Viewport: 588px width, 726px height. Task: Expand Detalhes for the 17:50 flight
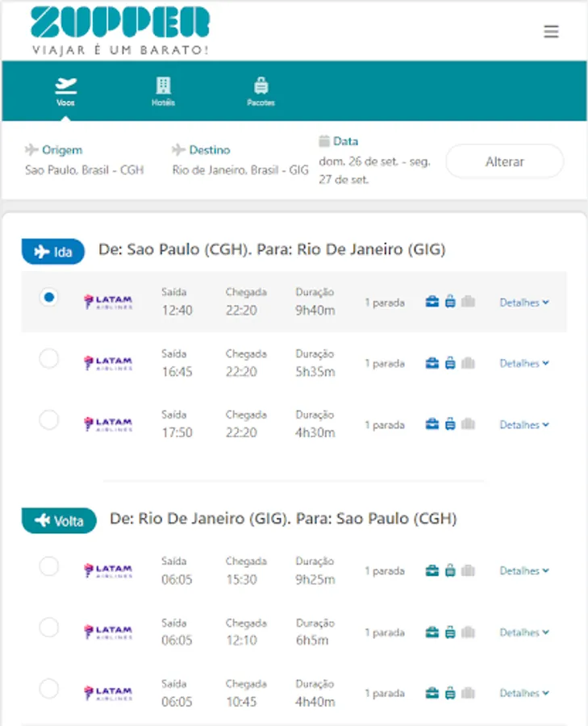(x=523, y=425)
